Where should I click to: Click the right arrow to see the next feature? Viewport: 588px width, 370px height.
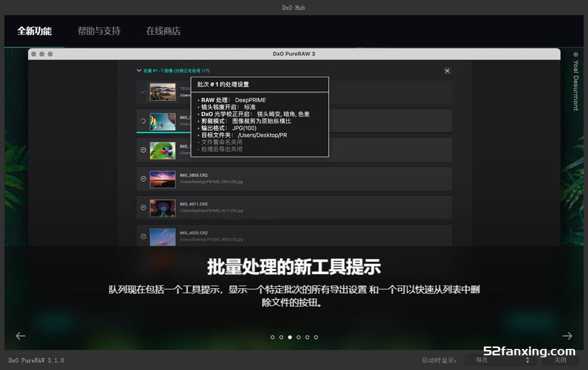tap(567, 336)
